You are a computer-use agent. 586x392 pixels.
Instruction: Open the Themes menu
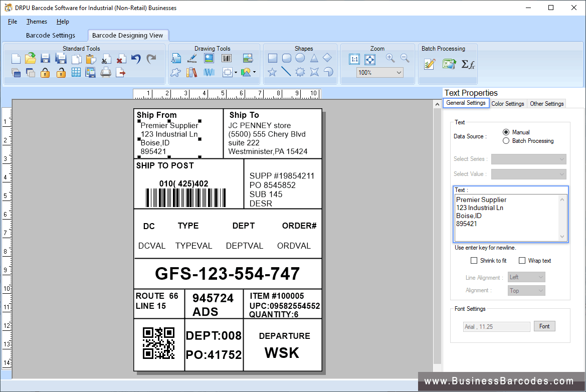(37, 22)
